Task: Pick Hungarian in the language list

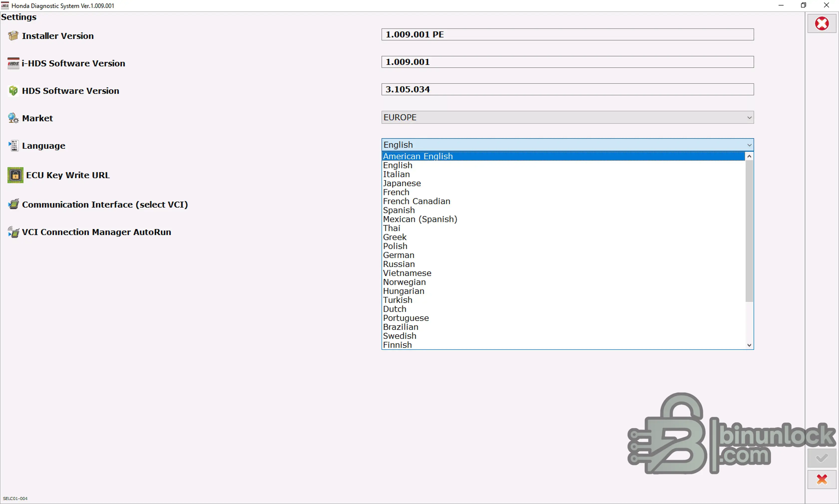Action: pos(563,291)
